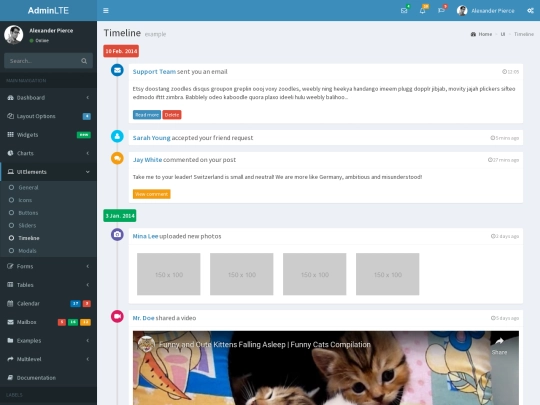Click the Tables icon in the sidebar

click(x=10, y=285)
